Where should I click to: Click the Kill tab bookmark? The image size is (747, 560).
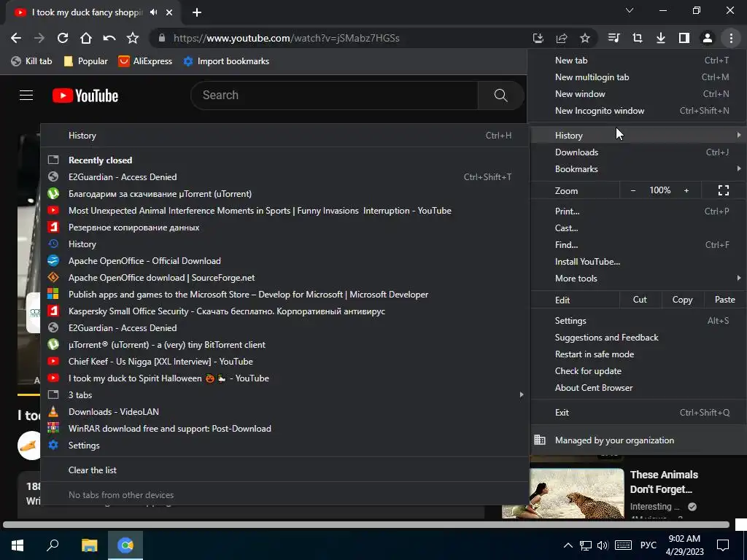31,61
